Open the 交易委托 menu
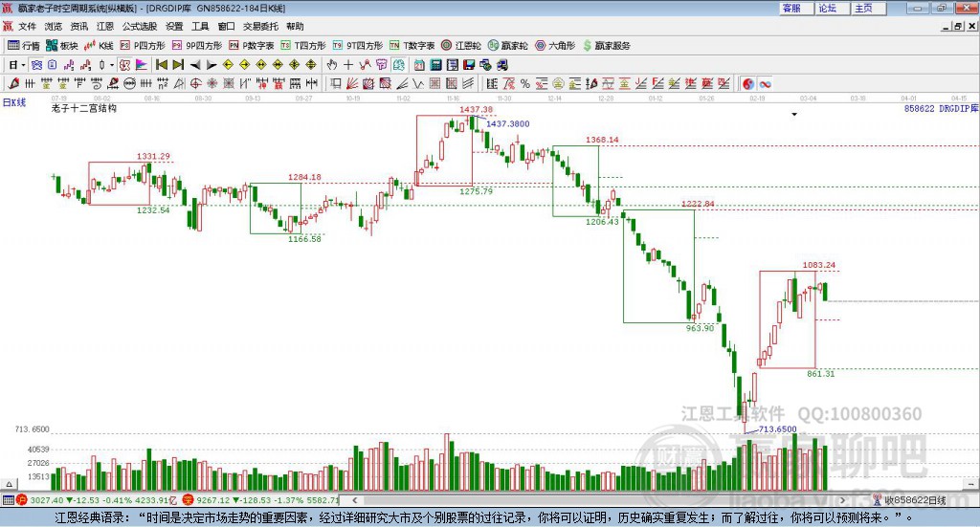 (260, 26)
